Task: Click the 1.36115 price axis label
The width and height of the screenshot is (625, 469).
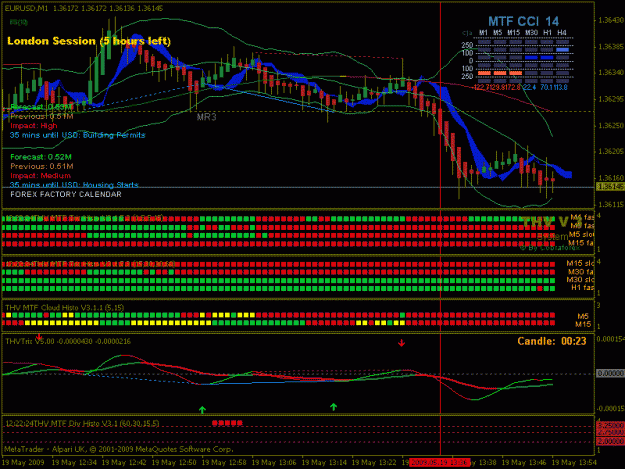Action: point(611,204)
